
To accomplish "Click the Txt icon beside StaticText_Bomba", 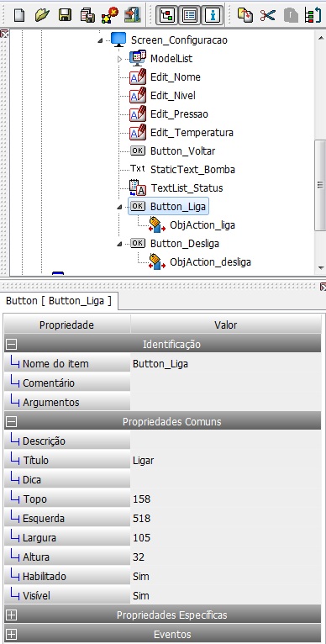I will pyautogui.click(x=138, y=168).
